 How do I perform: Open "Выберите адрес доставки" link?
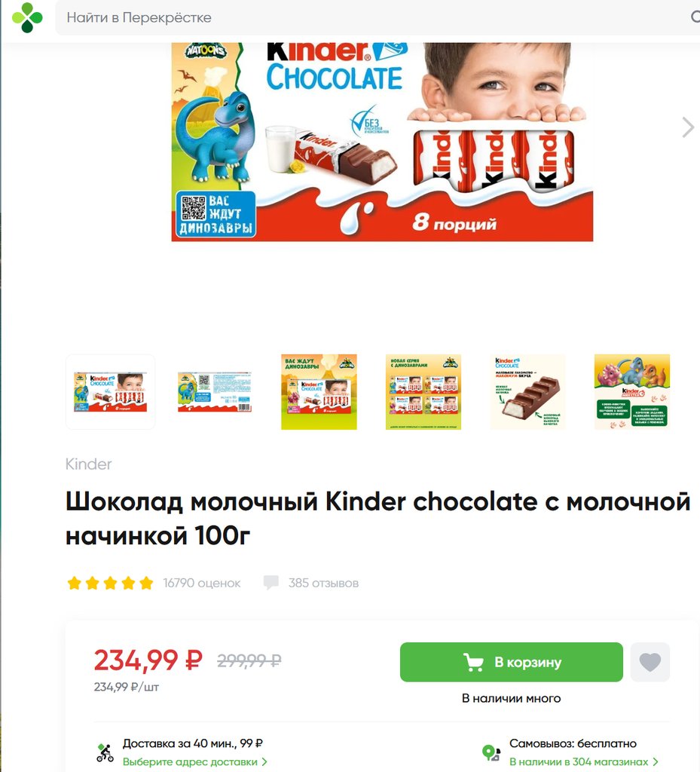195,761
